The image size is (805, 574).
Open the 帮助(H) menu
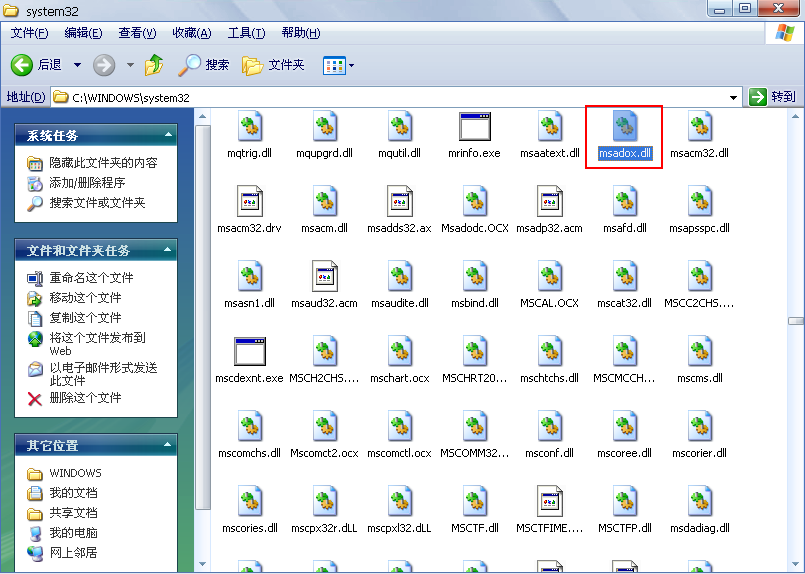tap(301, 33)
